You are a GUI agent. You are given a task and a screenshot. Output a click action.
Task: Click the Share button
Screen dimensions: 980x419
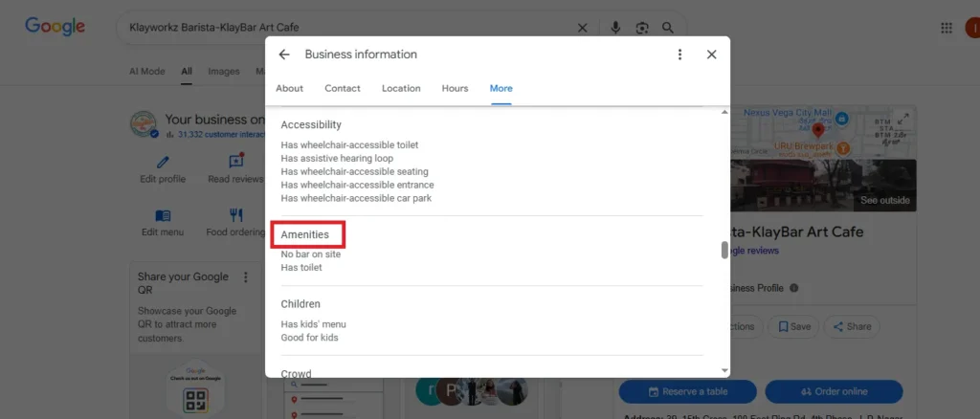[x=852, y=326]
